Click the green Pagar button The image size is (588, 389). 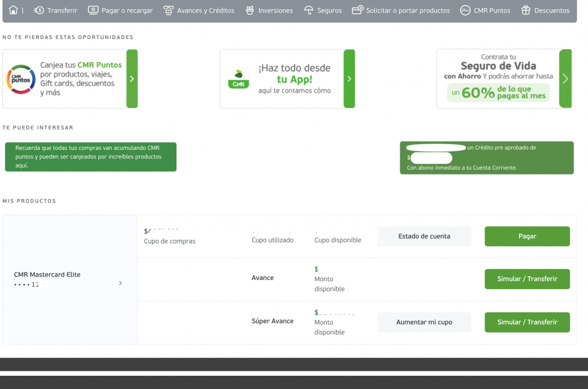527,236
